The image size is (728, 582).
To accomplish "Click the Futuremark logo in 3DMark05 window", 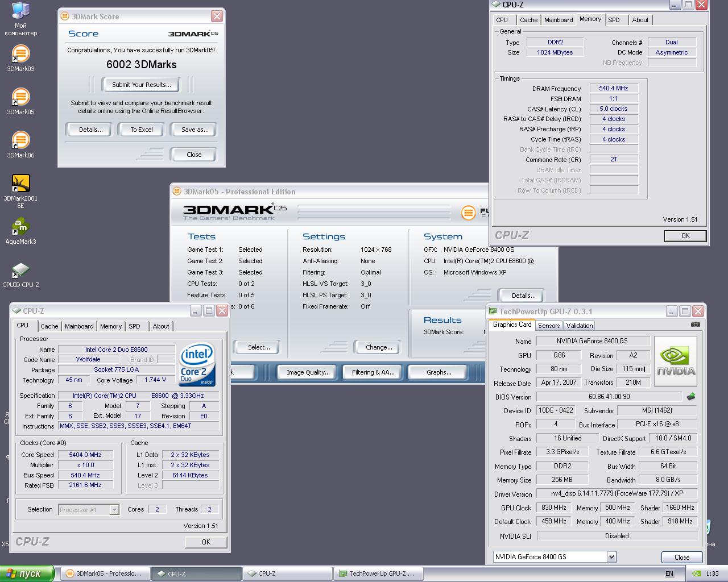I will [468, 213].
